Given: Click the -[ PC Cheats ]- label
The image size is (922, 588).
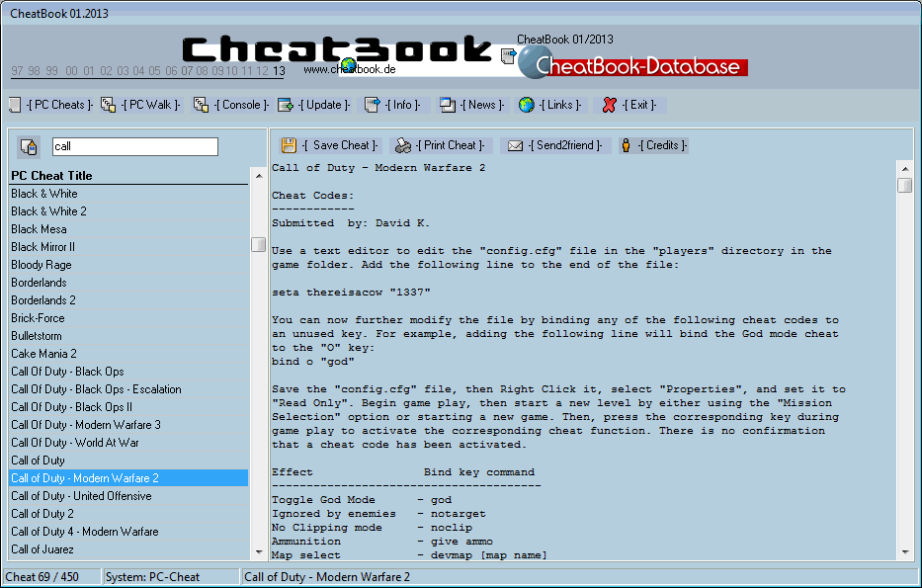Looking at the screenshot, I should (59, 106).
